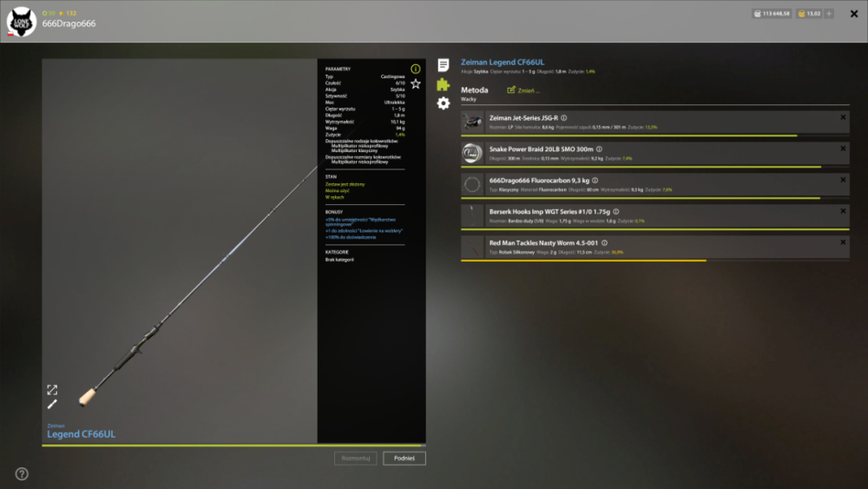Click the Zużycie 1,4% parameter value

click(x=399, y=135)
